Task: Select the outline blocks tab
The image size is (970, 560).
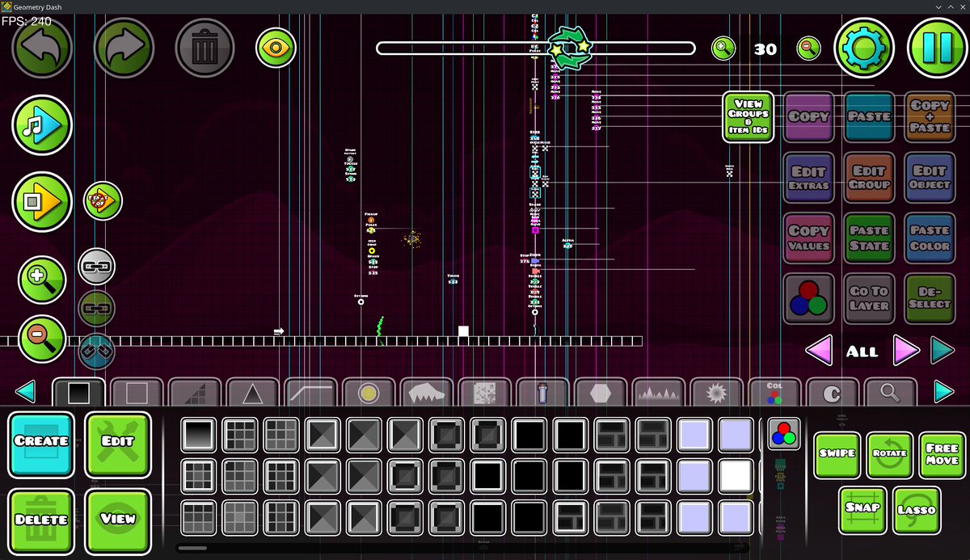Action: (x=137, y=393)
